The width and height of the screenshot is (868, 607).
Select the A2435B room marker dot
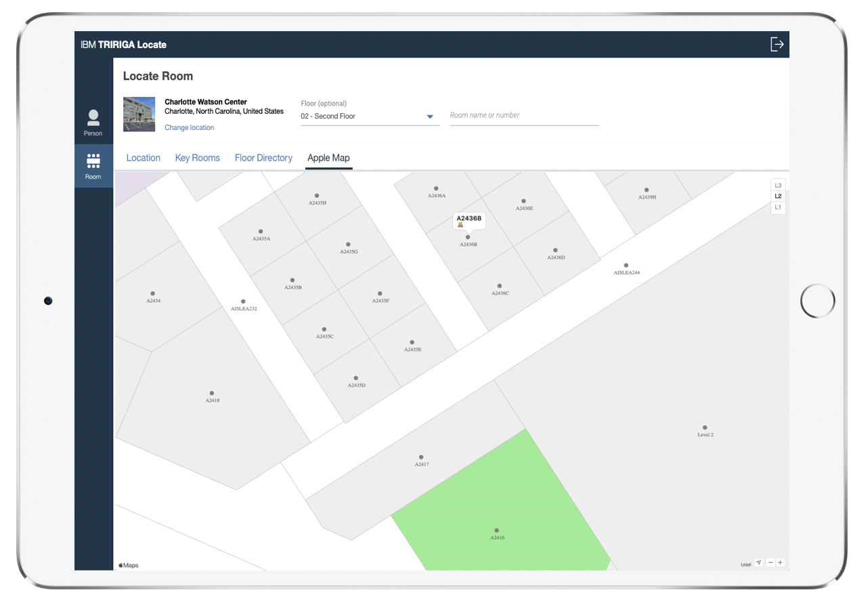click(292, 280)
